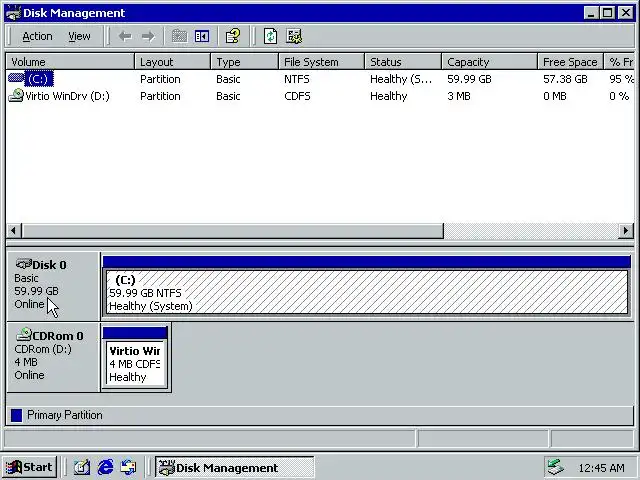Sort by the File System column header
This screenshot has width=640, height=480.
point(322,62)
